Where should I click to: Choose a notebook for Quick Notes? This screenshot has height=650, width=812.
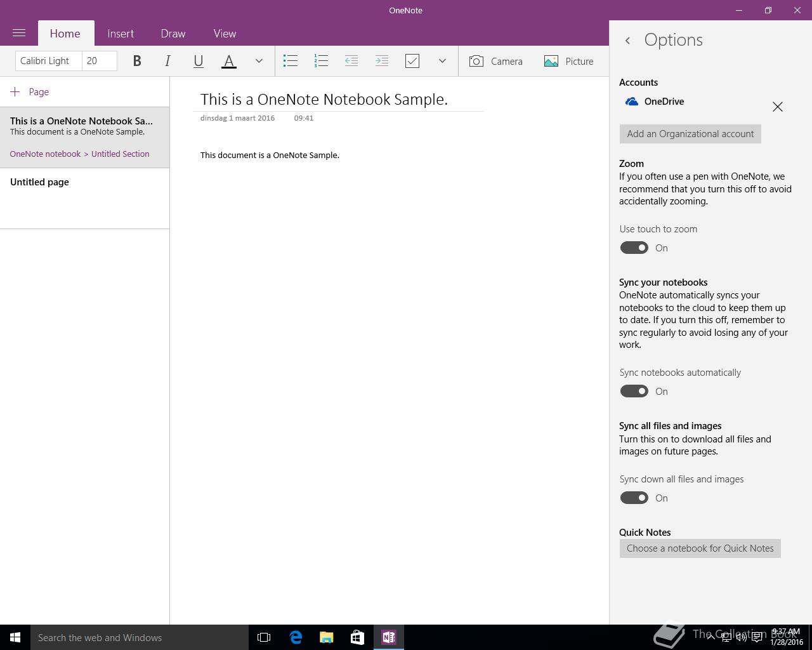700,548
